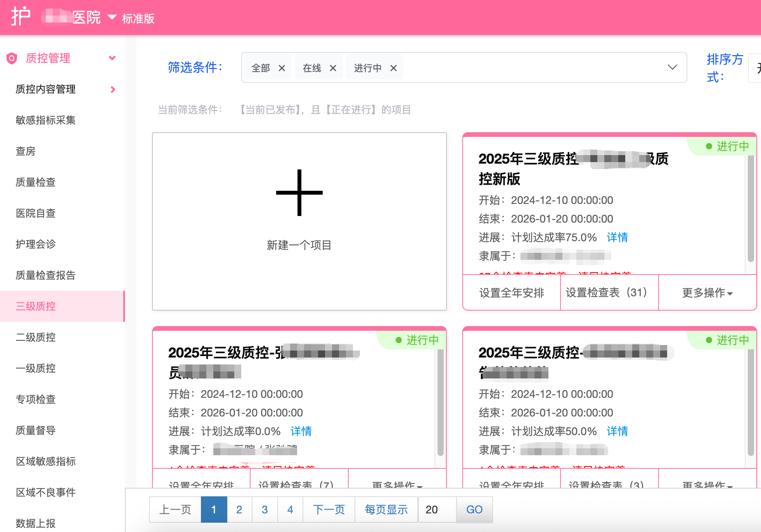Click the 质控管理 magnifier icon in sidebar
Image resolution: width=761 pixels, height=532 pixels.
tap(11, 58)
